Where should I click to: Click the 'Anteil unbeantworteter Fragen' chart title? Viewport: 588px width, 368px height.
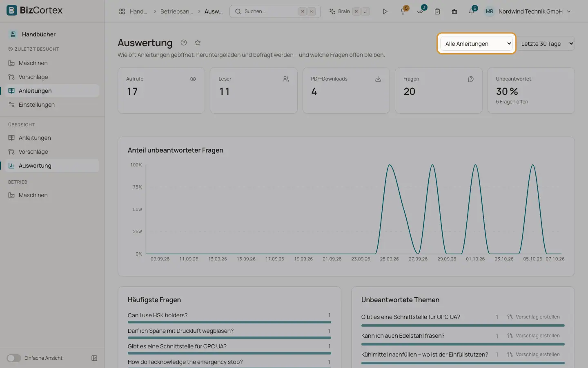176,150
